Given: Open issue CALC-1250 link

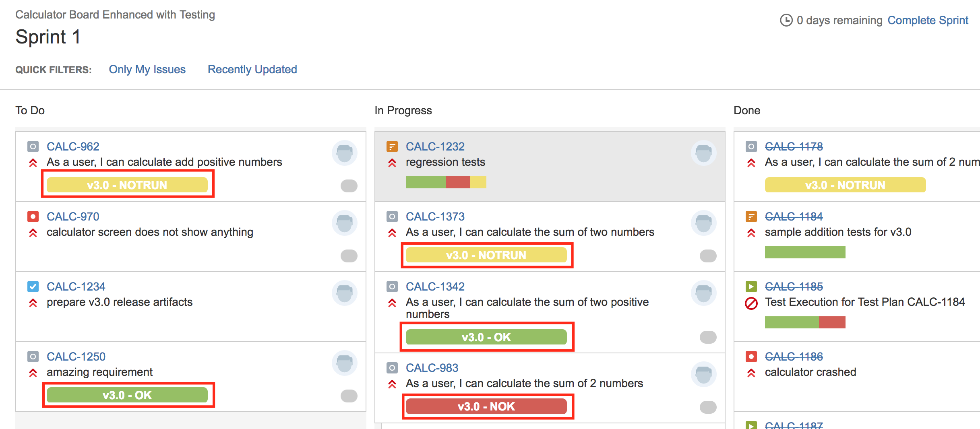Looking at the screenshot, I should click(x=76, y=357).
